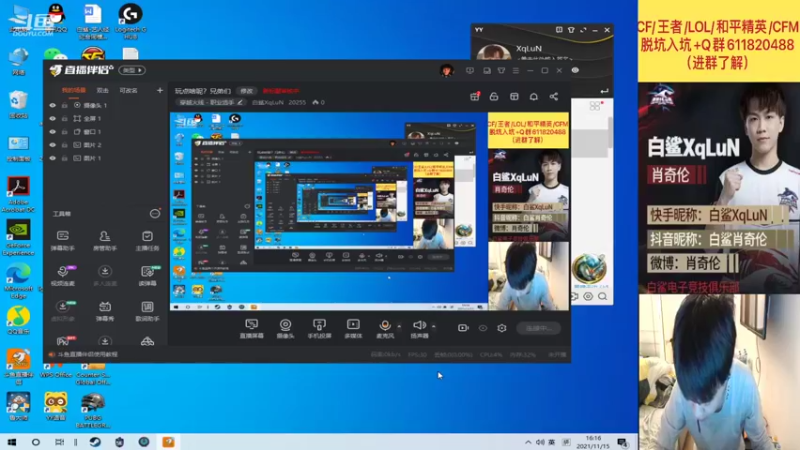Open the 弹幕秀 tool

tap(105, 311)
